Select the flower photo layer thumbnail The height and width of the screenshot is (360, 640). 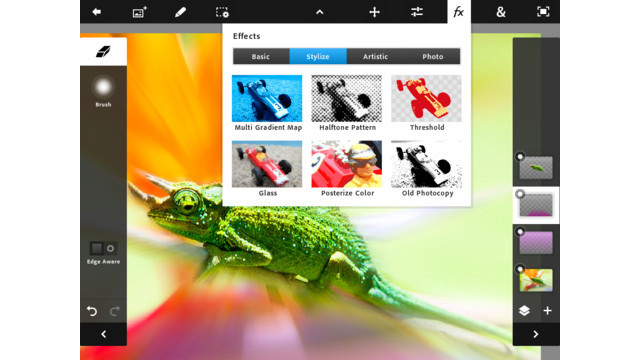[x=536, y=280]
